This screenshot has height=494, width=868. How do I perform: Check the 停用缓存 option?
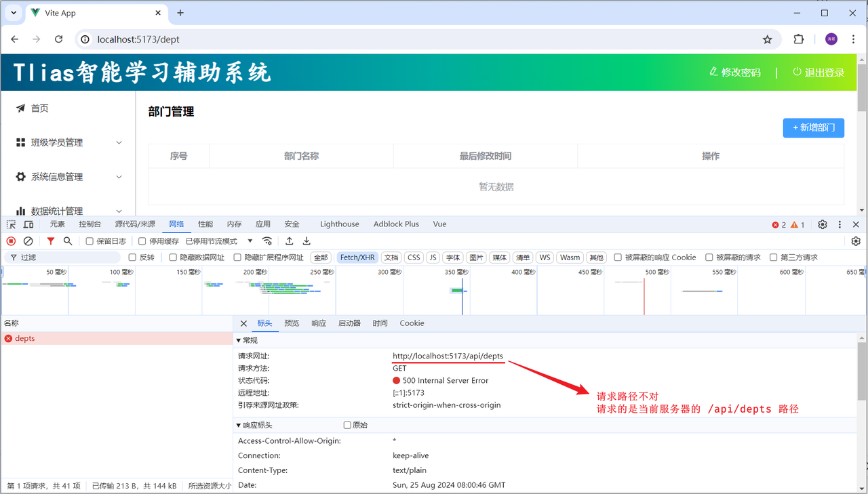click(x=142, y=241)
